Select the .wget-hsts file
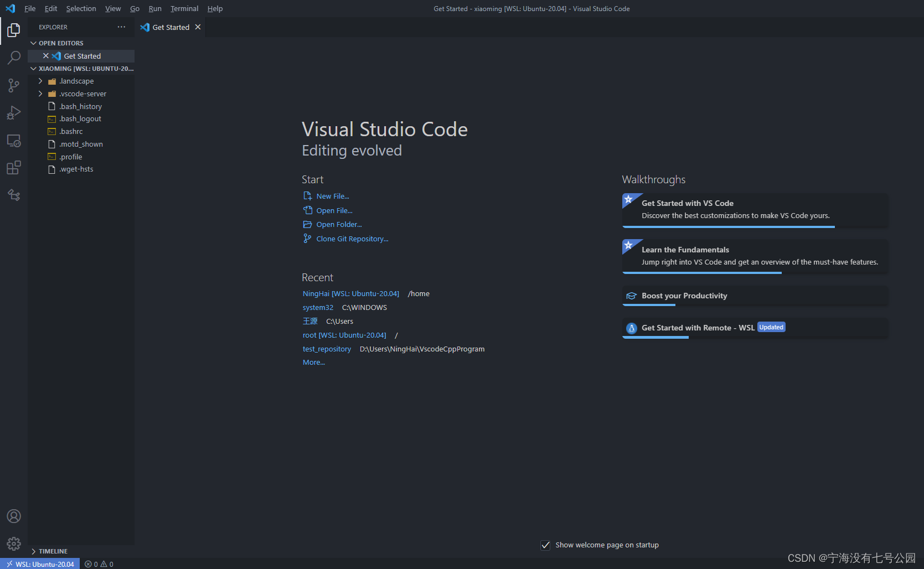Image resolution: width=924 pixels, height=569 pixels. pyautogui.click(x=81, y=169)
